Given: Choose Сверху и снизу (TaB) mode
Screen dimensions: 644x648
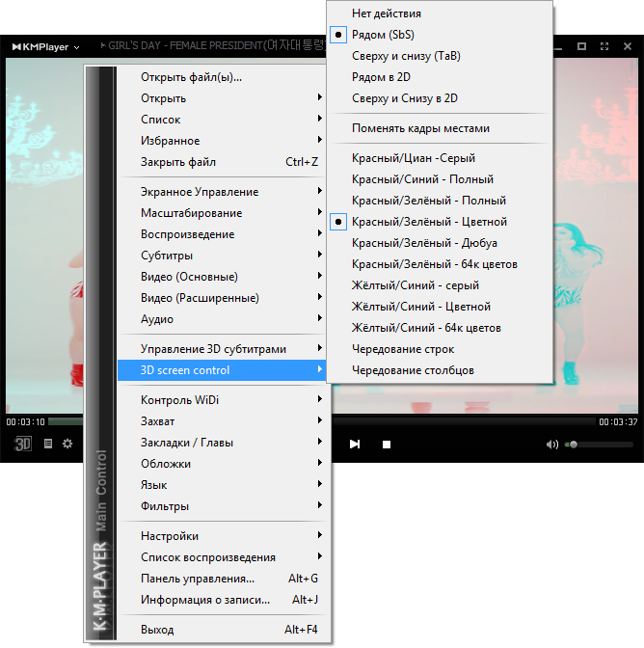Looking at the screenshot, I should [440, 56].
